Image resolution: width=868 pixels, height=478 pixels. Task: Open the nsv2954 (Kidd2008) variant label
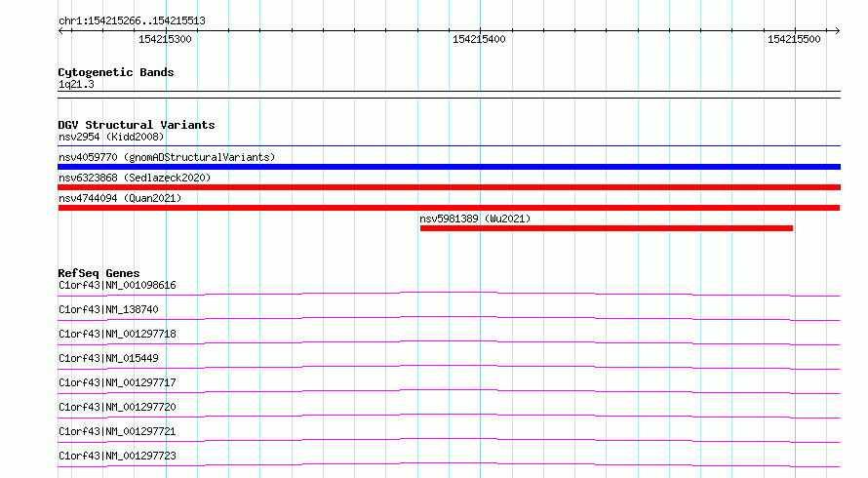point(111,137)
